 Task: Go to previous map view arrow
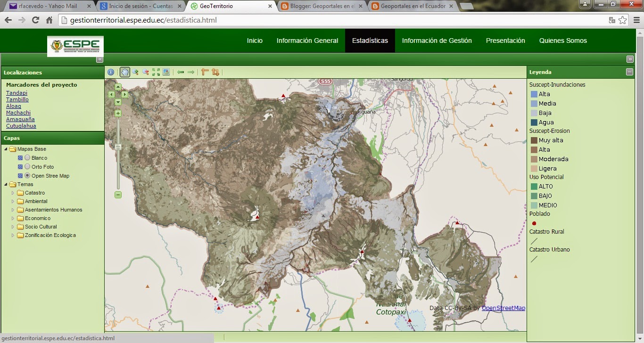(181, 72)
